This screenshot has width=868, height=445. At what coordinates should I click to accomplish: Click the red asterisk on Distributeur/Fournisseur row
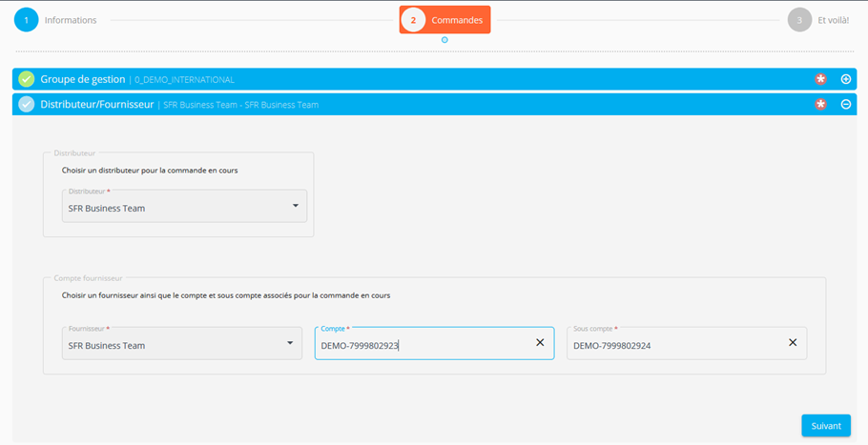pos(820,104)
